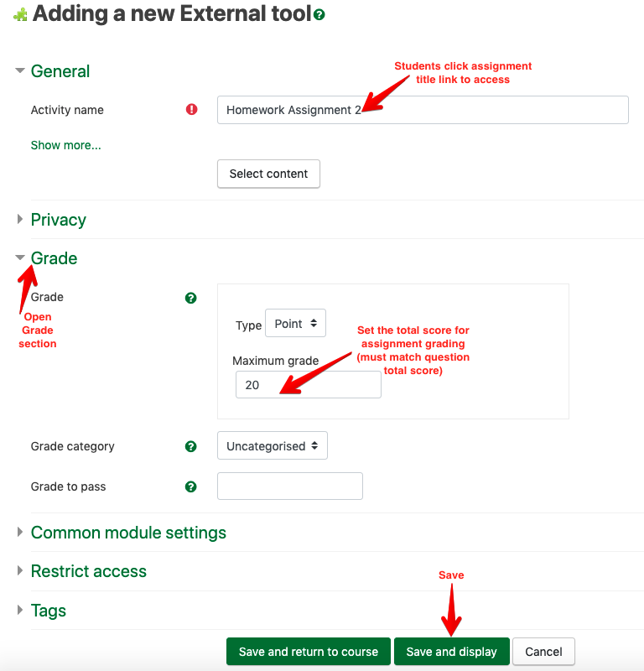Expand the Privacy section
644x671 pixels.
[x=19, y=220]
